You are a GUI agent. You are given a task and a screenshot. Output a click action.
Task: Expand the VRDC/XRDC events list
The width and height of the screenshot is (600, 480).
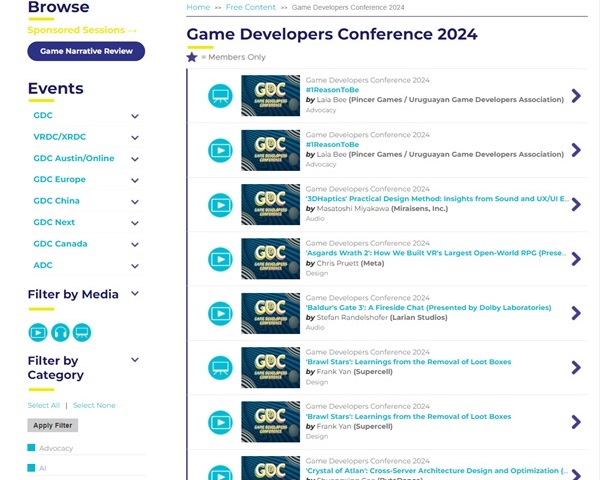coord(135,137)
